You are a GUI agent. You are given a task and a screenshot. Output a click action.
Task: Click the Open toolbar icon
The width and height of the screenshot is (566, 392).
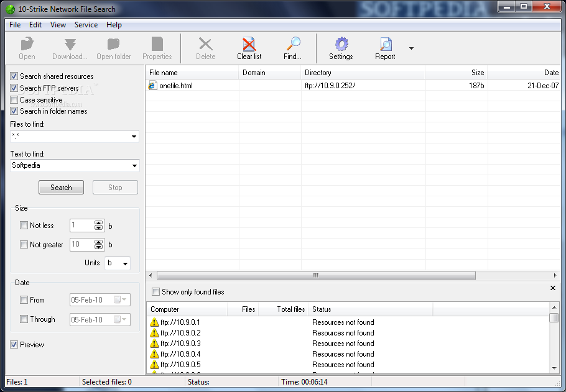pos(27,44)
